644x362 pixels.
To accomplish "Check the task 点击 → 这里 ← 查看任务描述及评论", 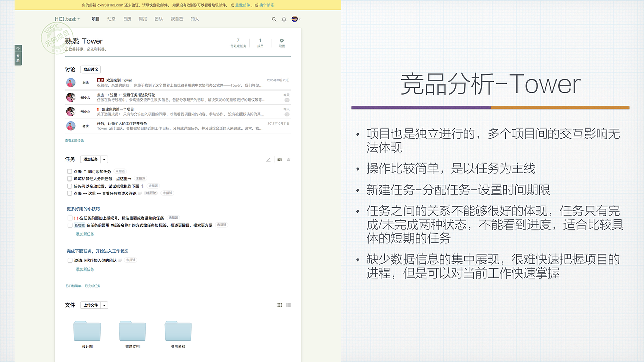I will [x=70, y=193].
